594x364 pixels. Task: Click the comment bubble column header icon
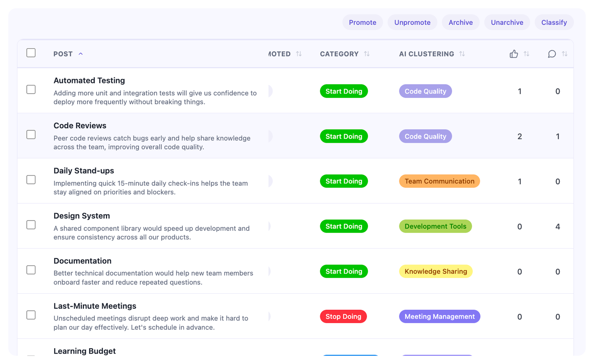[x=552, y=54]
